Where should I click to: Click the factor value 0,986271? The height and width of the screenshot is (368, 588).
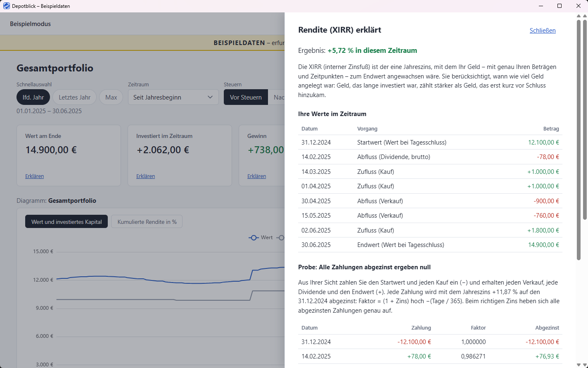click(474, 356)
